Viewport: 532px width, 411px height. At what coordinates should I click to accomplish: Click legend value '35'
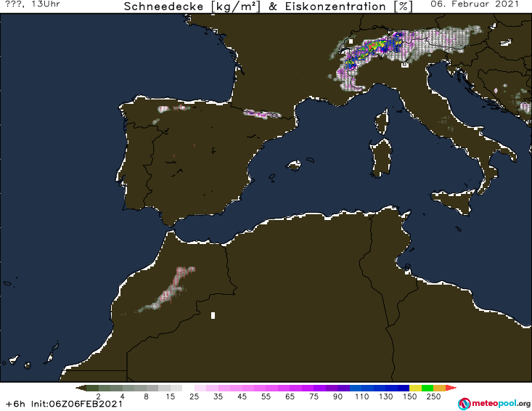point(218,396)
